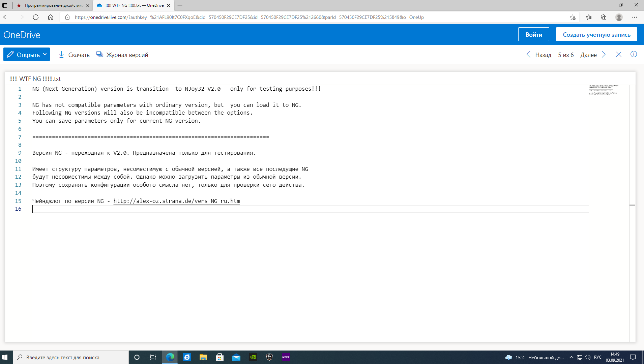Close the file preview with X
The image size is (644, 364).
619,54
